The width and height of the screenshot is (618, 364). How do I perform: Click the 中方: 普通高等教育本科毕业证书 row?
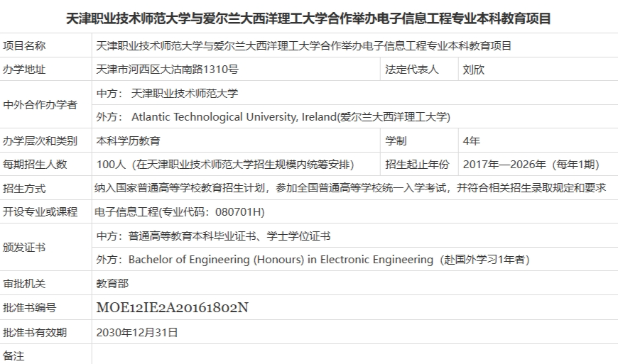(x=355, y=236)
